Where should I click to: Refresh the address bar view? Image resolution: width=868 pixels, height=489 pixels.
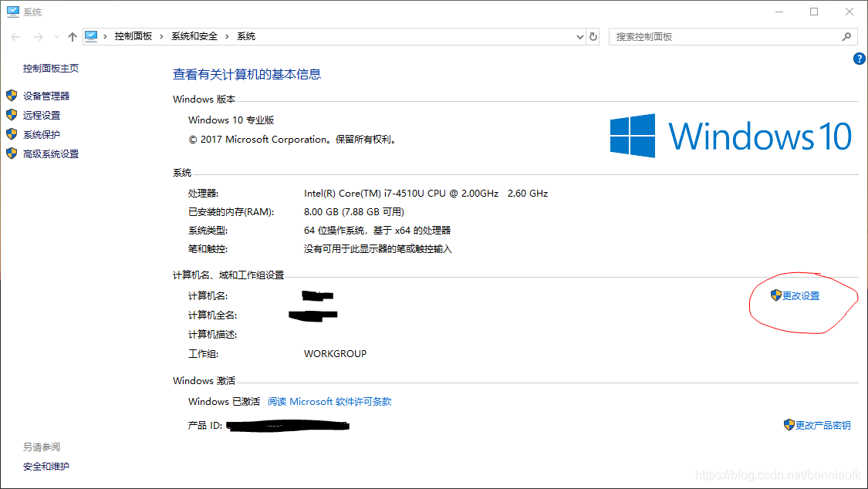pos(593,36)
